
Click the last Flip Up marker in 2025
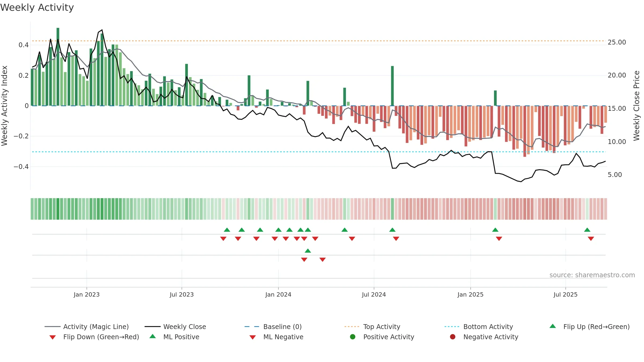point(587,230)
